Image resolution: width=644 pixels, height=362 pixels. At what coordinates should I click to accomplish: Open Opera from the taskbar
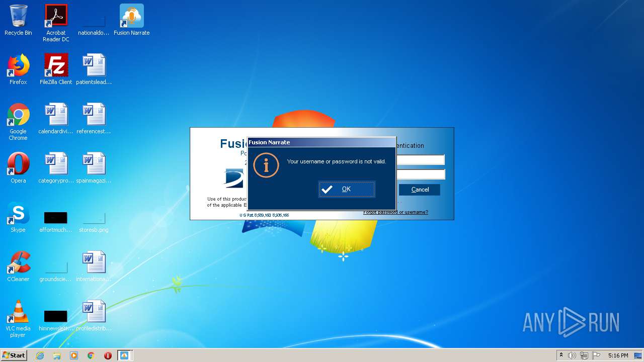point(108,355)
